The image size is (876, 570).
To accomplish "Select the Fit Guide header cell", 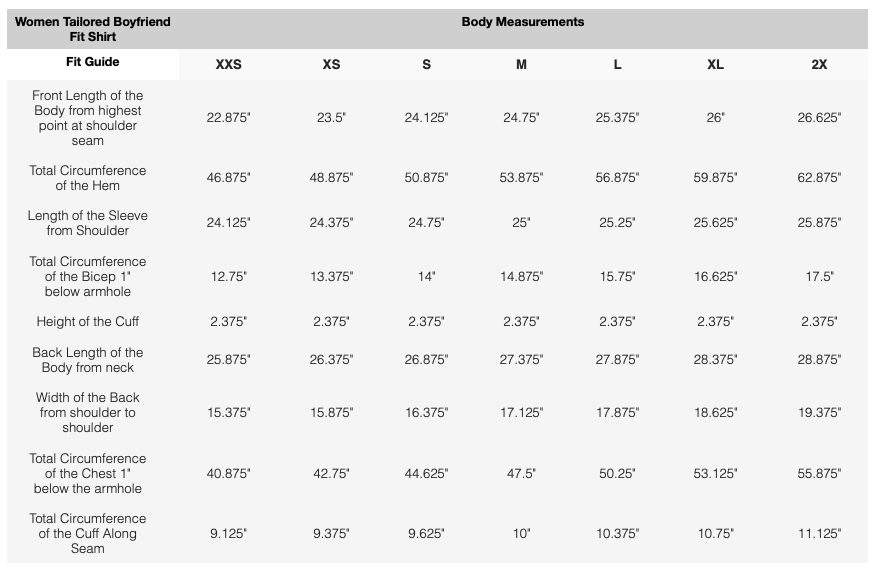I will [x=93, y=62].
